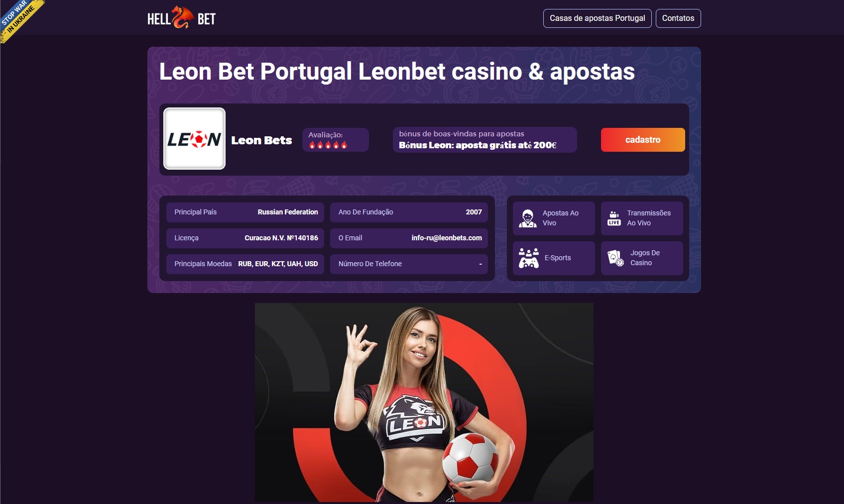This screenshot has width=844, height=504.
Task: Click the Licença Curacao row
Action: tap(245, 238)
